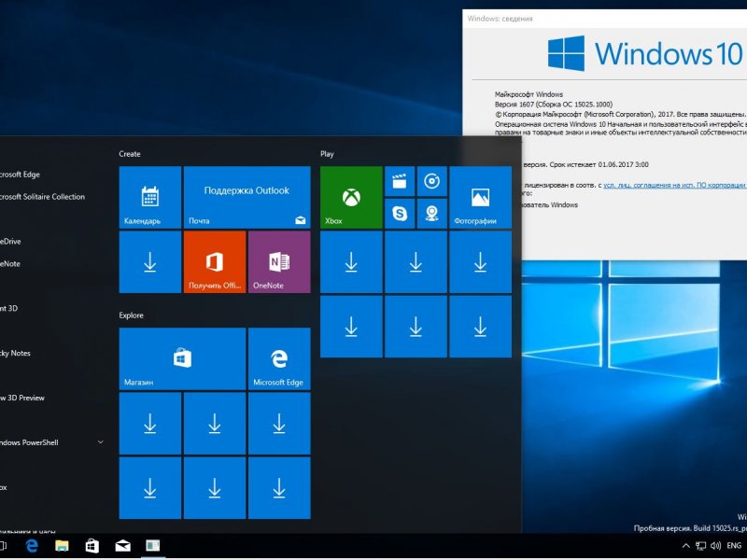Open the Groove Music disc tile

tap(432, 181)
